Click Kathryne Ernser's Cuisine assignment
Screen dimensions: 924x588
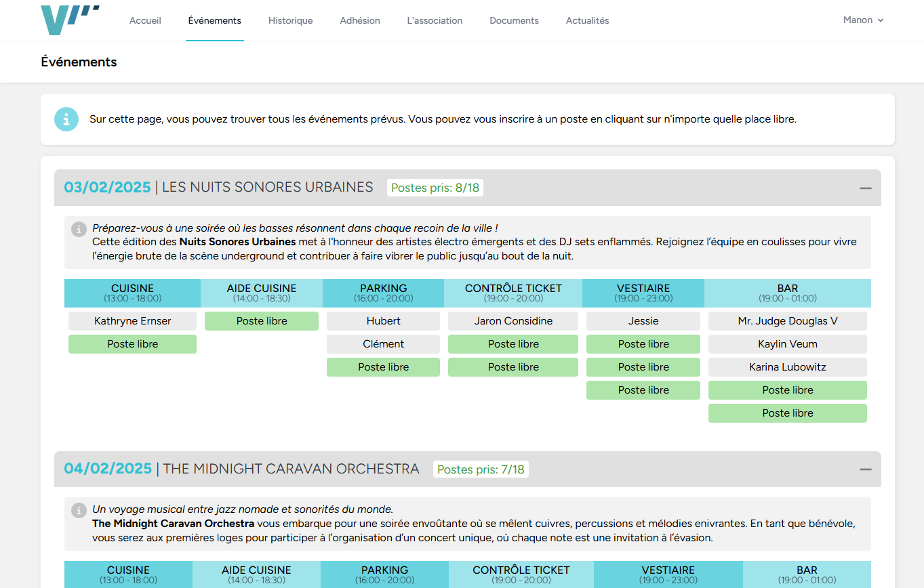132,320
